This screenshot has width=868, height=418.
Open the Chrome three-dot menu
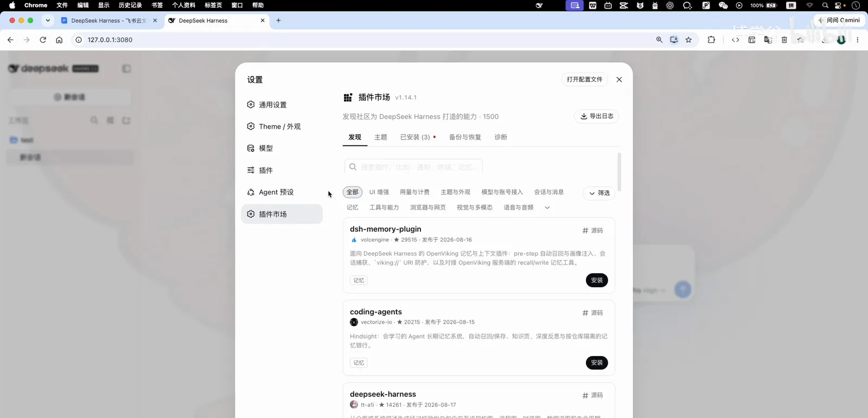(858, 40)
